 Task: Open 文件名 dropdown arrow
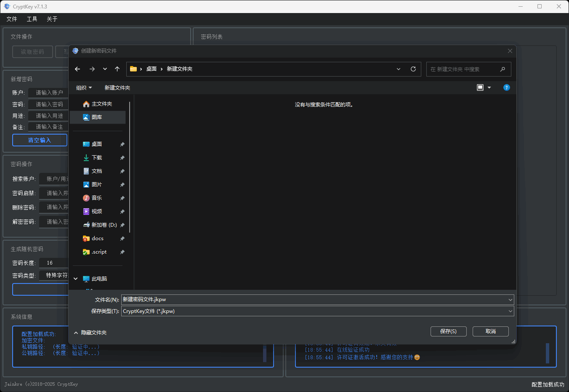click(x=511, y=299)
